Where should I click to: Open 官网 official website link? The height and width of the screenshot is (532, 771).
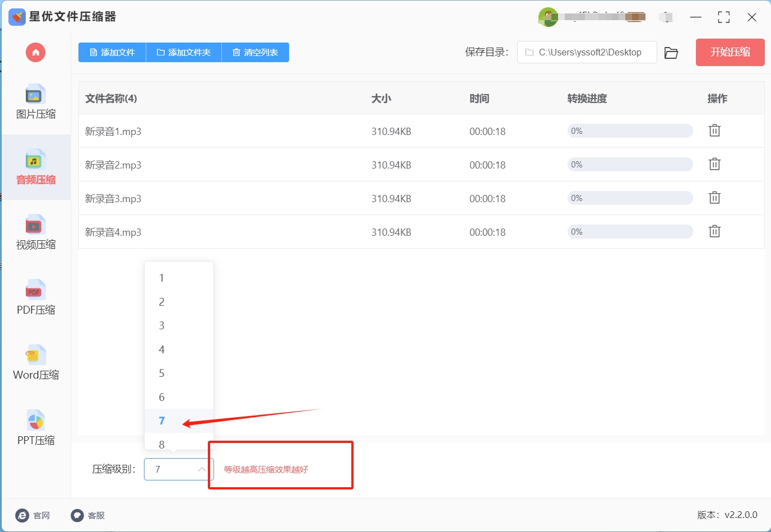pos(33,515)
